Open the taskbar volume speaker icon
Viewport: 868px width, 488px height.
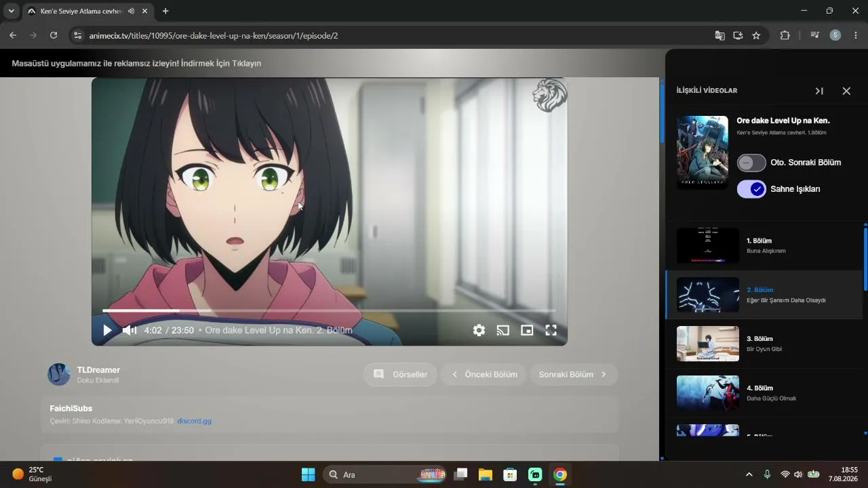tap(798, 474)
